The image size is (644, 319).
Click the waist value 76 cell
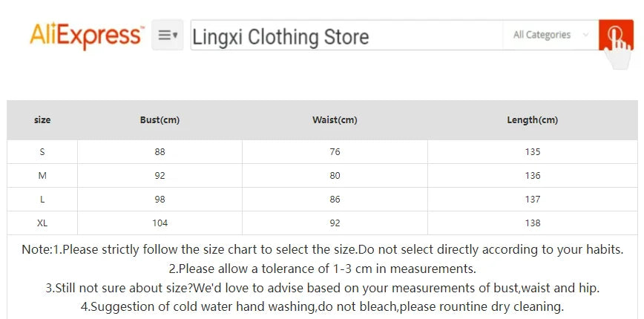pyautogui.click(x=335, y=152)
